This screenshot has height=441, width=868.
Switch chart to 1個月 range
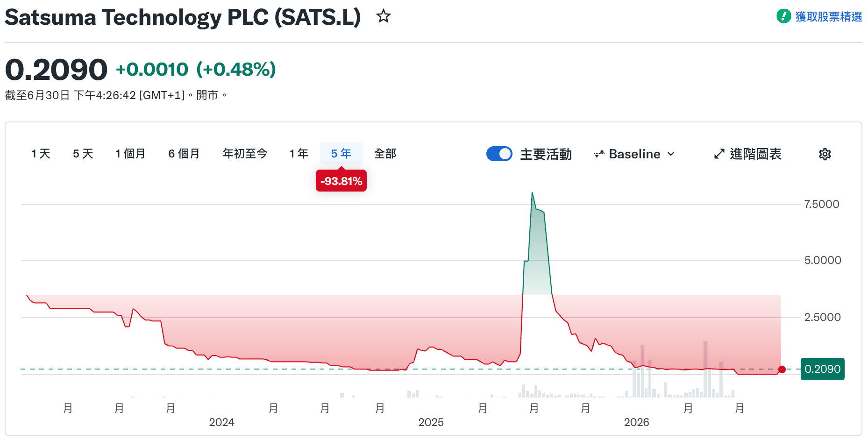[x=130, y=154]
